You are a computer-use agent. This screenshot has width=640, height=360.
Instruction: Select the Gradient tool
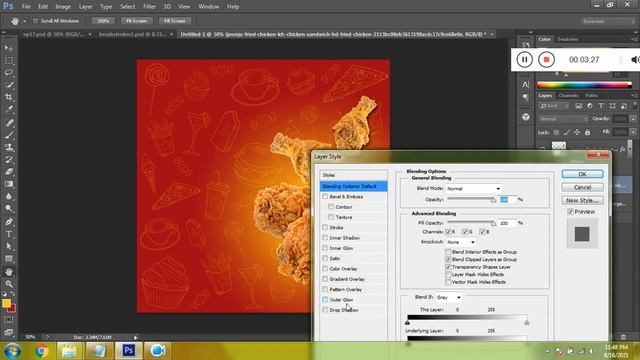click(9, 184)
